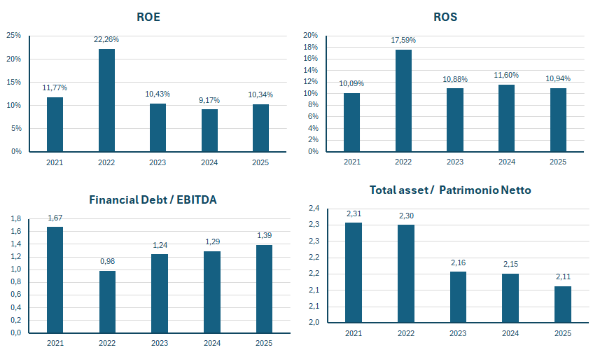Click the 2022 bar in ROE chart
The width and height of the screenshot is (600, 364).
point(106,100)
